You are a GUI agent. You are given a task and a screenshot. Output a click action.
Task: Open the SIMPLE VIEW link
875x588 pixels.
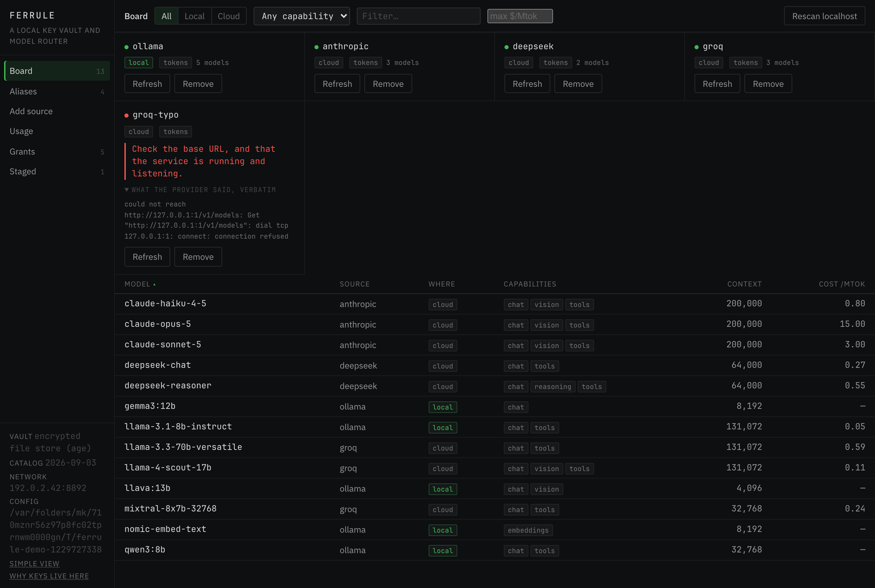pos(35,564)
